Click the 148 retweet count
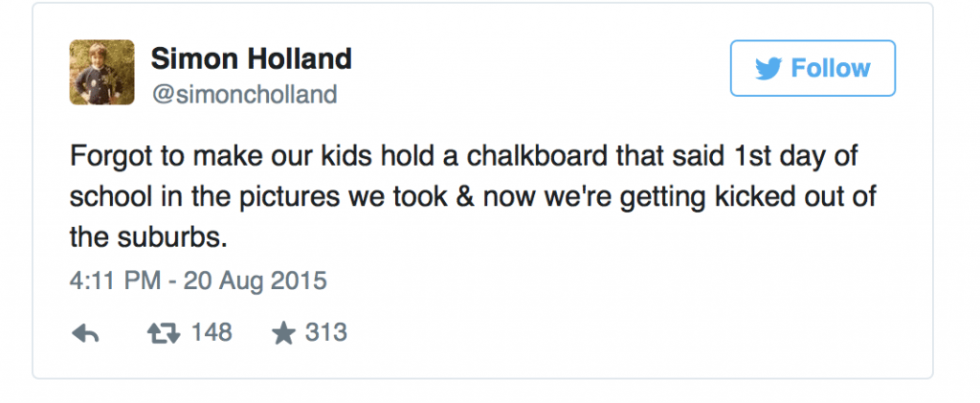Screen dimensions: 980x403 coord(212,332)
